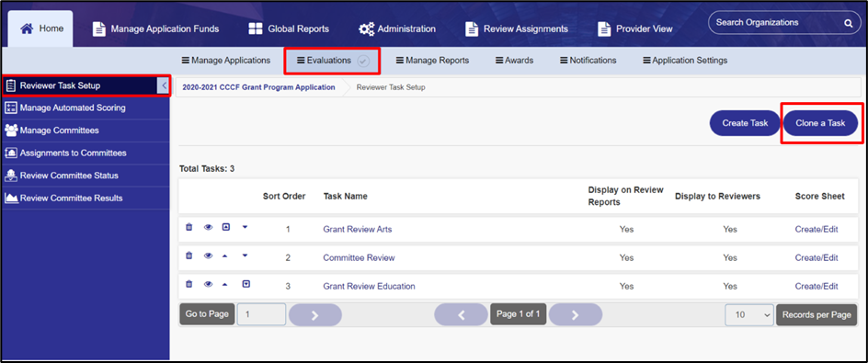
Task: Focus the page number input field
Action: coord(261,314)
